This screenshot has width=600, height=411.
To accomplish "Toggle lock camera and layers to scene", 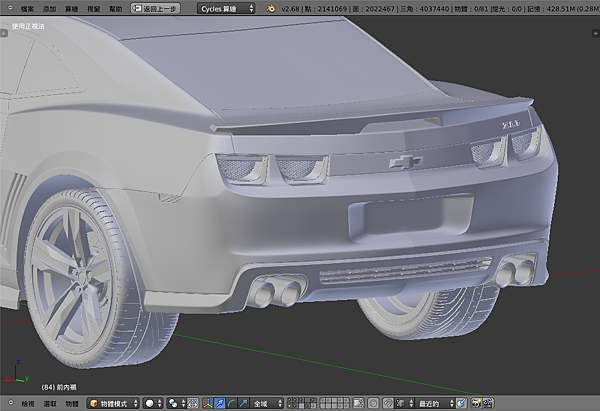I will pos(359,403).
